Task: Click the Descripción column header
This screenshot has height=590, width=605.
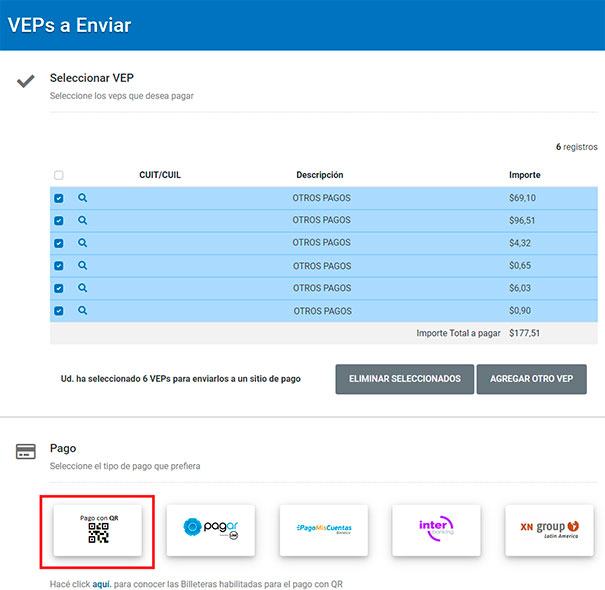Action: 320,175
